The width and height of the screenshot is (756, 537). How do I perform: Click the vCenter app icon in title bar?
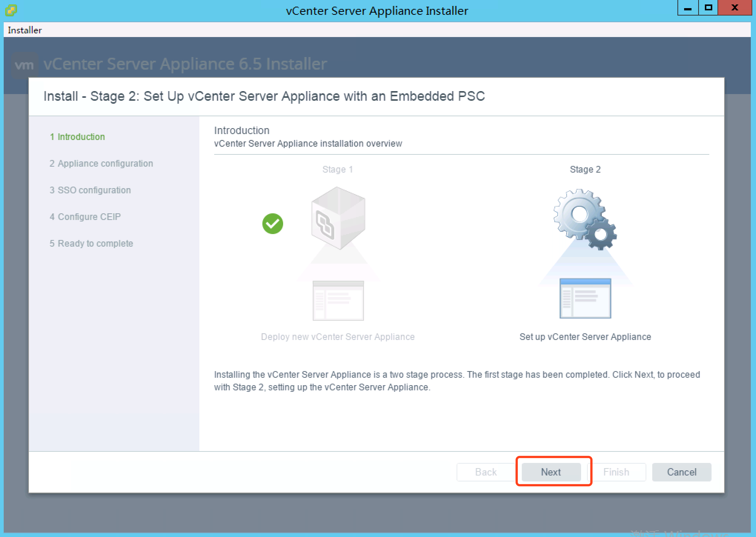(x=11, y=10)
